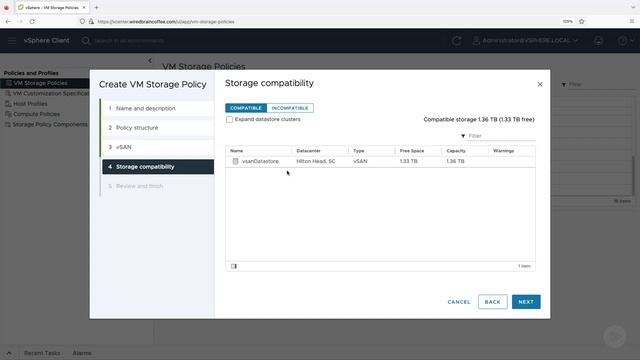Viewport: 640px width, 360px height.
Task: Click the vSphere refresh icon
Action: pyautogui.click(x=456, y=40)
